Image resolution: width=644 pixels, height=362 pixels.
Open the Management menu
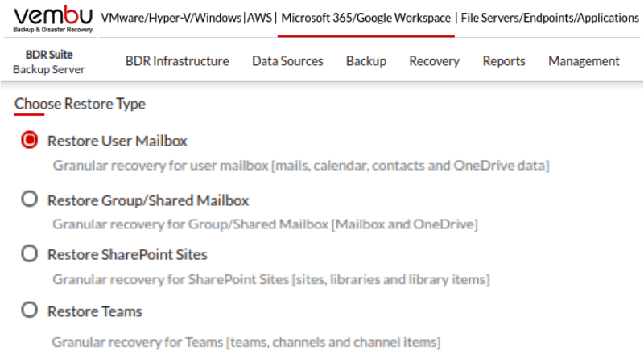(584, 61)
